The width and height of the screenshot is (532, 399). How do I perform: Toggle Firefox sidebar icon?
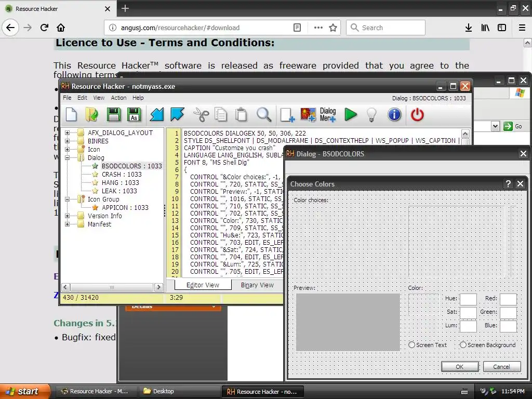tap(502, 28)
